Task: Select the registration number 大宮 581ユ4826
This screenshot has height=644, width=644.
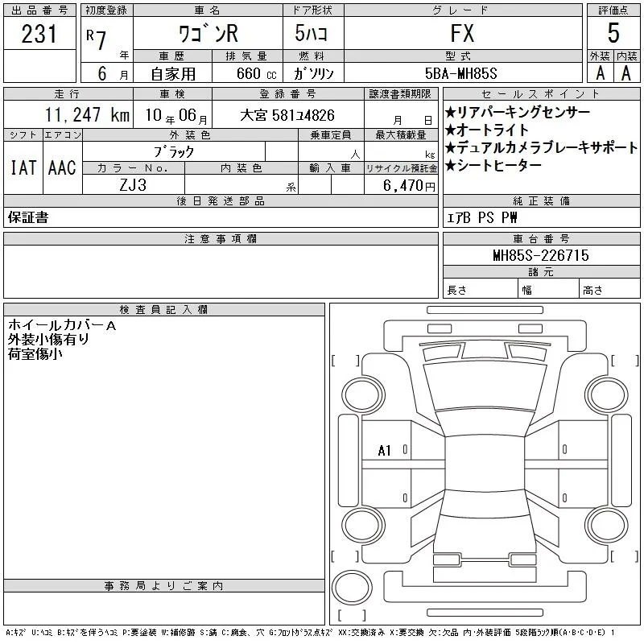Action: (x=287, y=115)
